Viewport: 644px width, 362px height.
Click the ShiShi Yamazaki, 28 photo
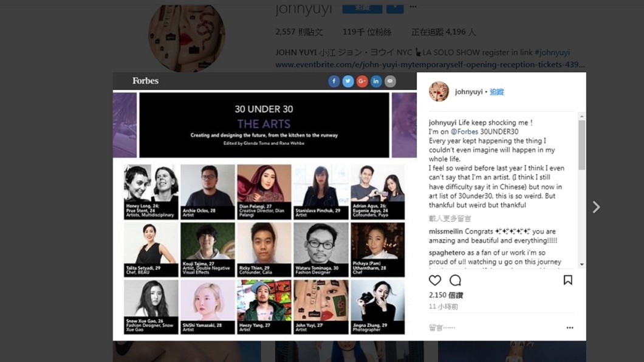point(207,307)
